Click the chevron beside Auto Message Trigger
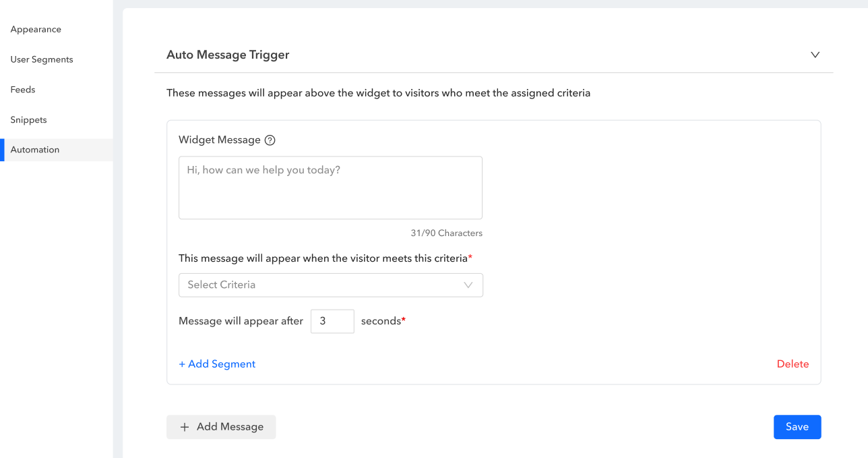 click(x=815, y=55)
